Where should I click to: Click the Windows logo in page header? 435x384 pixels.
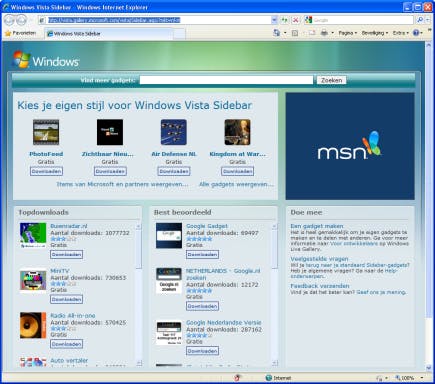(x=46, y=60)
